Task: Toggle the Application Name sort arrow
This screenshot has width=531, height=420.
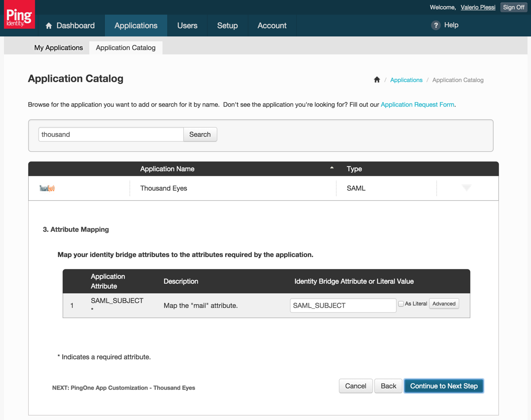Action: coord(332,168)
